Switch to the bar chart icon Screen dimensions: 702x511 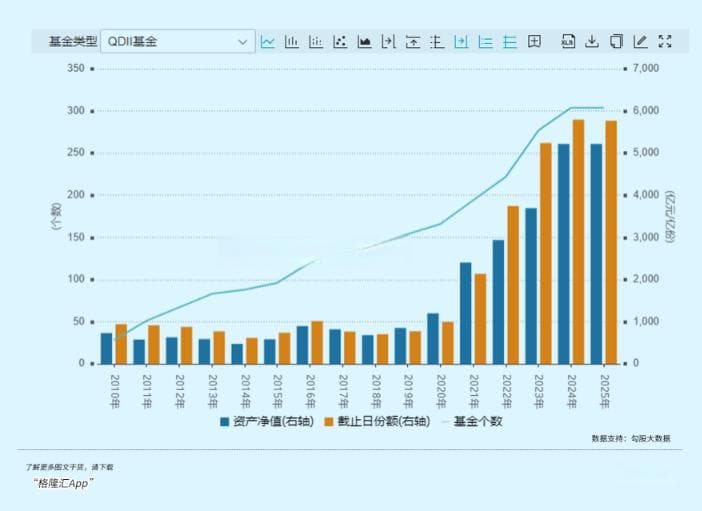pyautogui.click(x=291, y=42)
